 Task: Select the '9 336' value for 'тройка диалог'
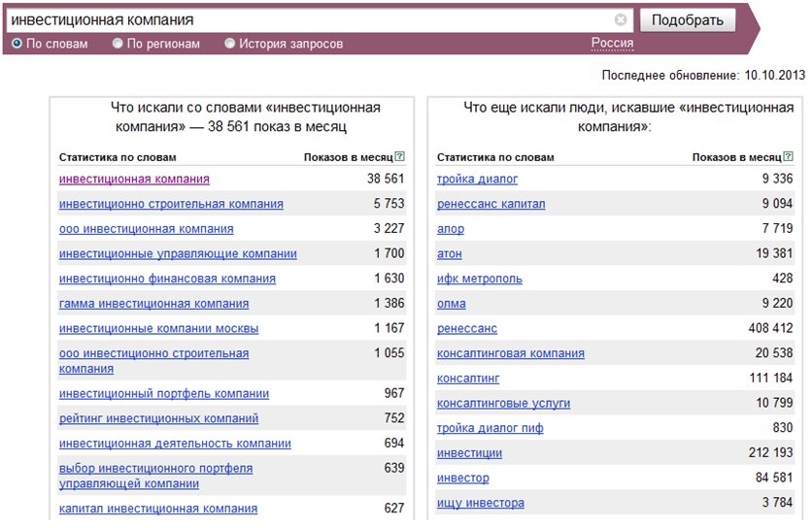tap(777, 179)
